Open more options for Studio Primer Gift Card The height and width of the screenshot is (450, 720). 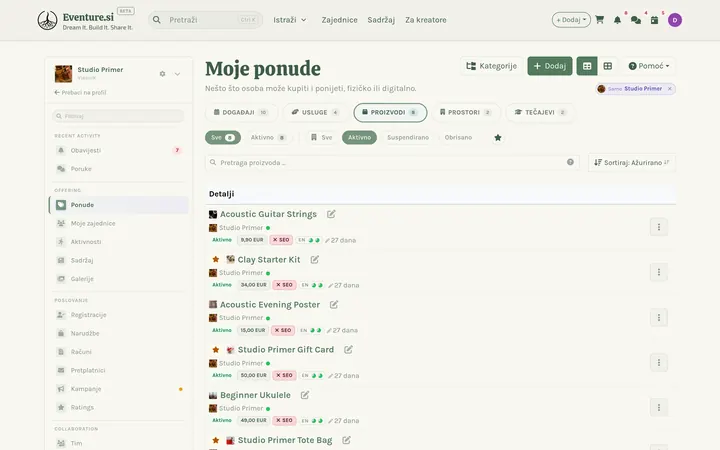coord(658,362)
